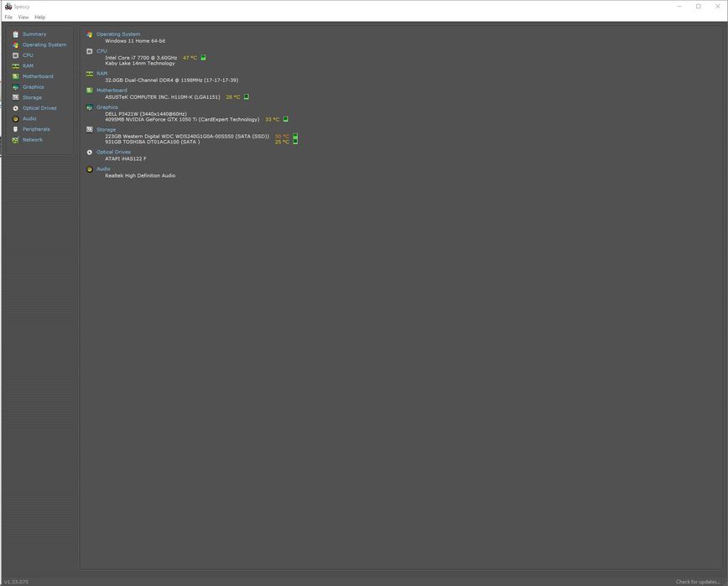The height and width of the screenshot is (586, 728).
Task: Click the 47 °C CPU temperature value
Action: point(190,58)
